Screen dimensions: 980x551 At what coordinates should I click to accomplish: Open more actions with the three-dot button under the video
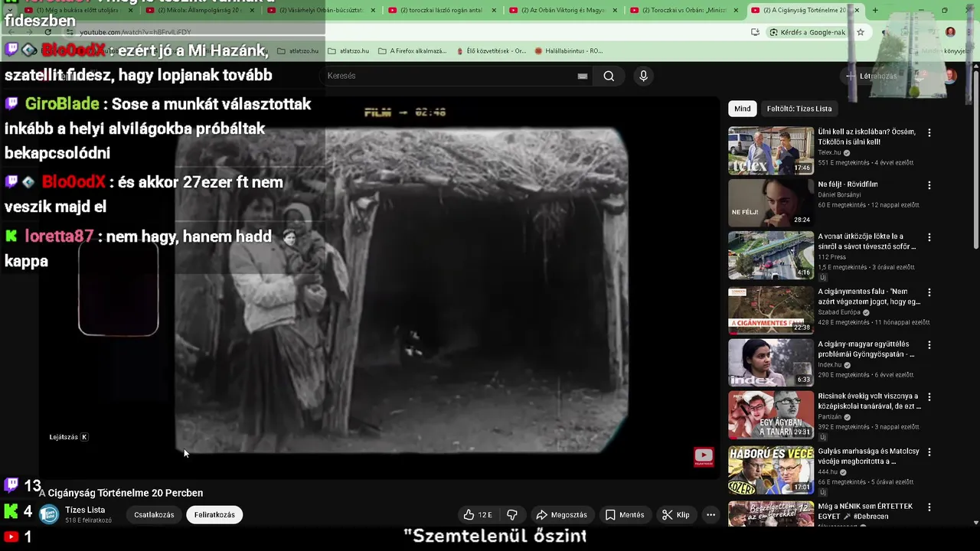(x=710, y=515)
